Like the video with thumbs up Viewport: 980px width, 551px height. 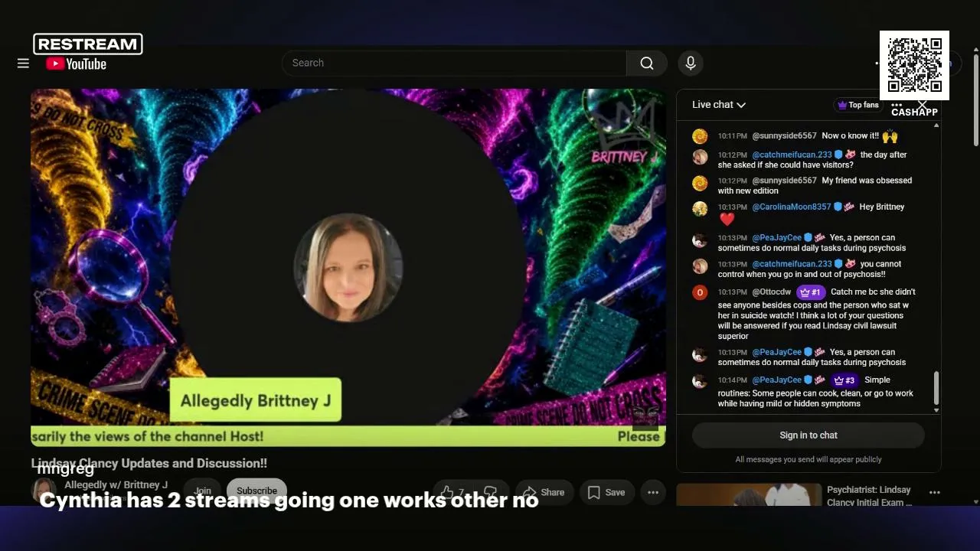coord(452,492)
